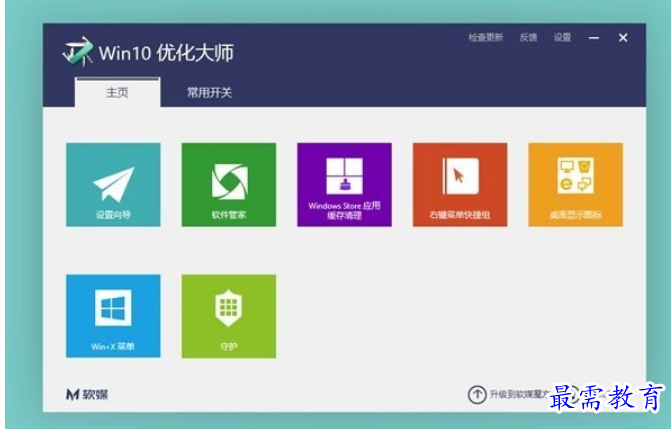This screenshot has height=429, width=671.
Task: Minimize the Win10 优化大师 window
Action: 594,38
